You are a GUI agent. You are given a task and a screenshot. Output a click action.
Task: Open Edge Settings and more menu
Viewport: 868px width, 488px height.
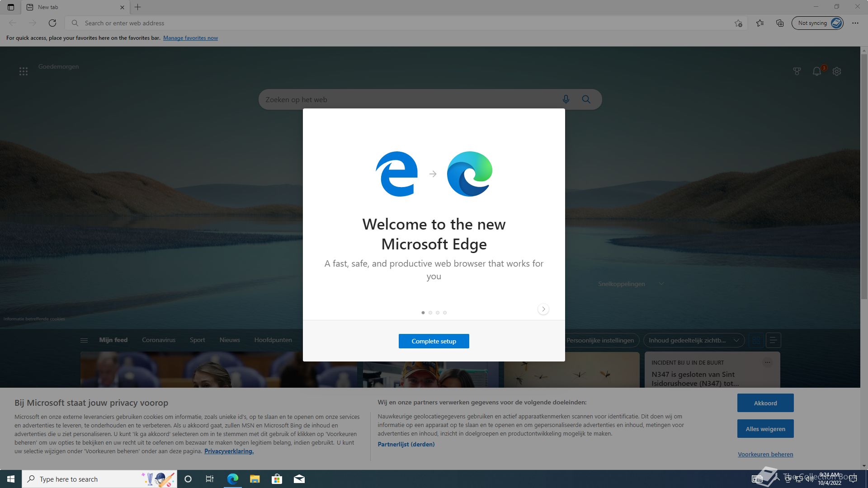(855, 23)
